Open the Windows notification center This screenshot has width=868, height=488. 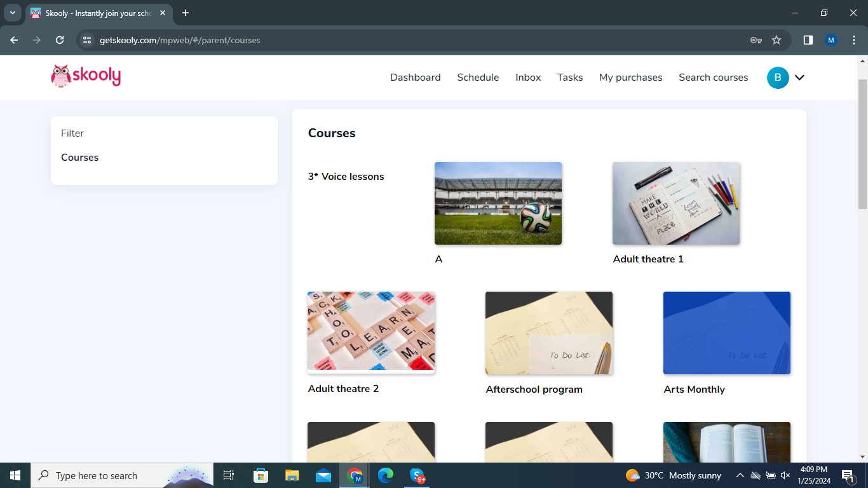coord(848,475)
